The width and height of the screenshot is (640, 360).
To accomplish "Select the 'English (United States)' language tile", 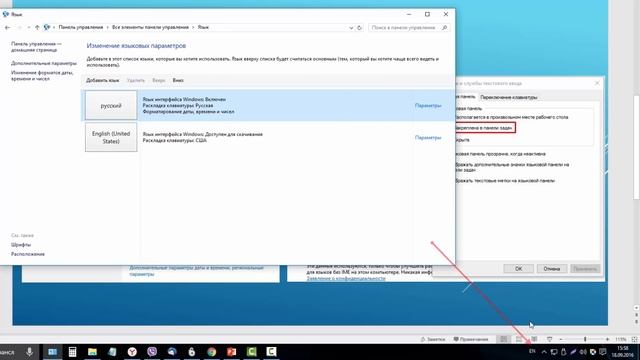I will click(111, 137).
